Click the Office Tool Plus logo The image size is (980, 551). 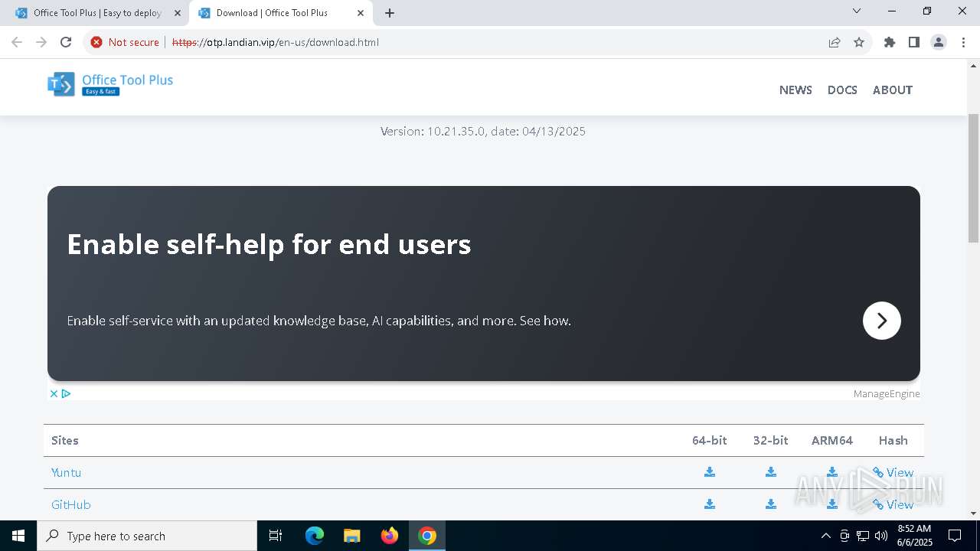click(110, 84)
